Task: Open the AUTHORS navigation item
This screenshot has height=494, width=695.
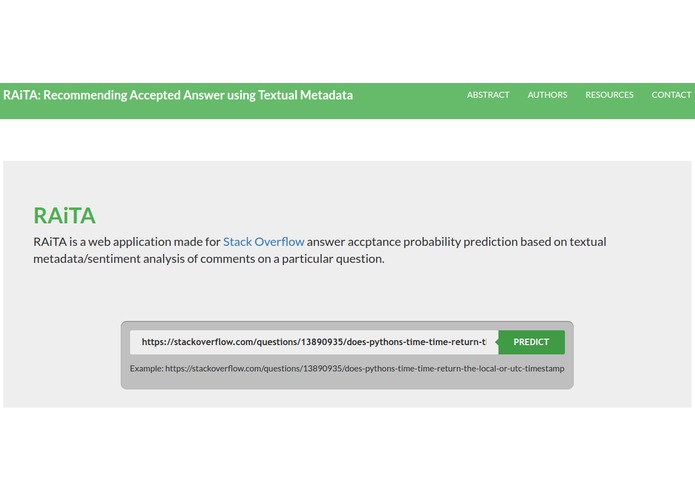Action: point(547,95)
